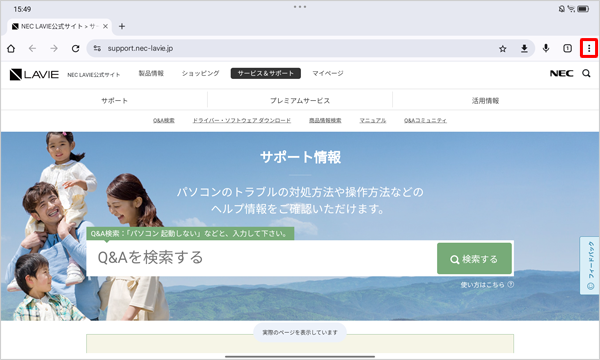Open Q&Aコミュニティ link

tap(426, 121)
